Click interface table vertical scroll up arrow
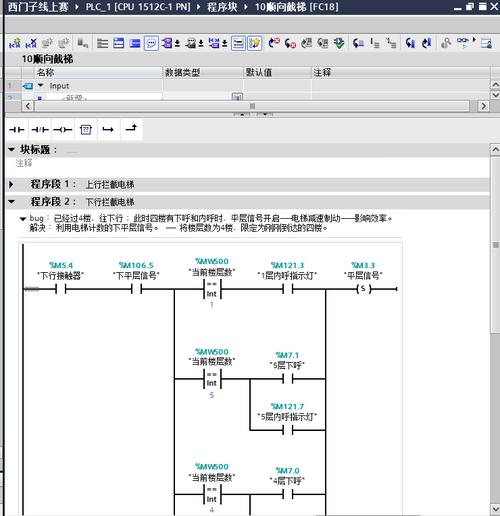 (495, 85)
